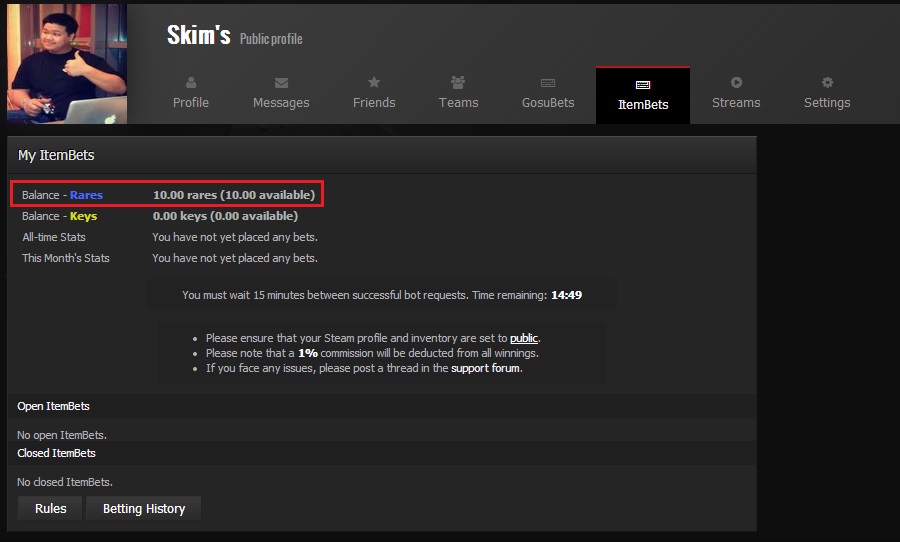Open the Settings gear icon
This screenshot has width=900, height=542.
[827, 83]
